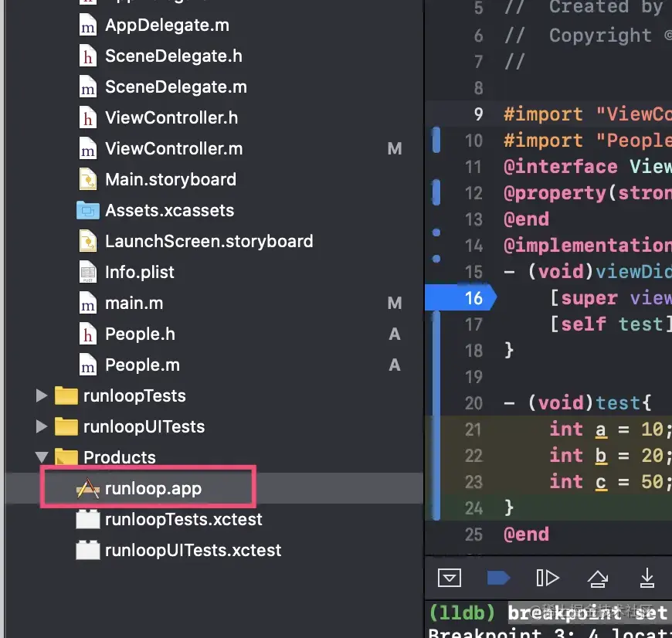This screenshot has height=638, width=672.
Task: Expand the runloopUITests folder triangle
Action: [x=42, y=426]
